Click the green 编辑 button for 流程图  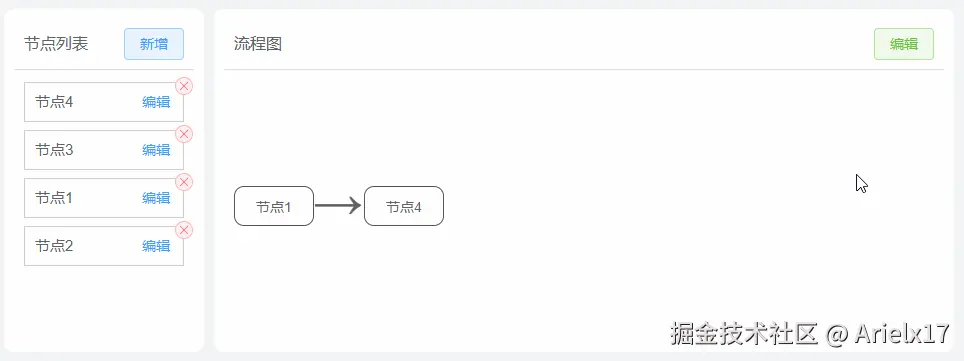(x=904, y=44)
